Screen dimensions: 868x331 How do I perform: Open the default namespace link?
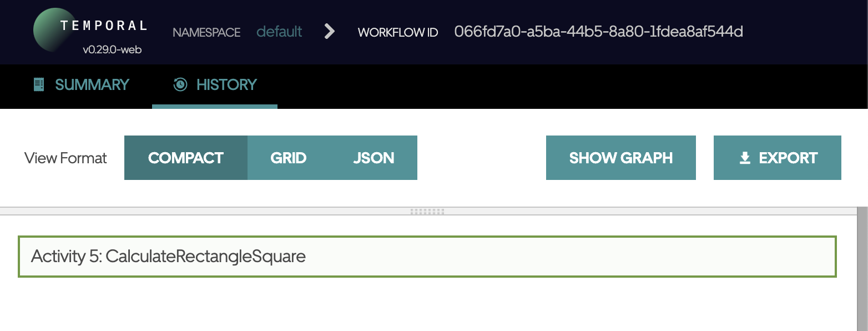[279, 32]
